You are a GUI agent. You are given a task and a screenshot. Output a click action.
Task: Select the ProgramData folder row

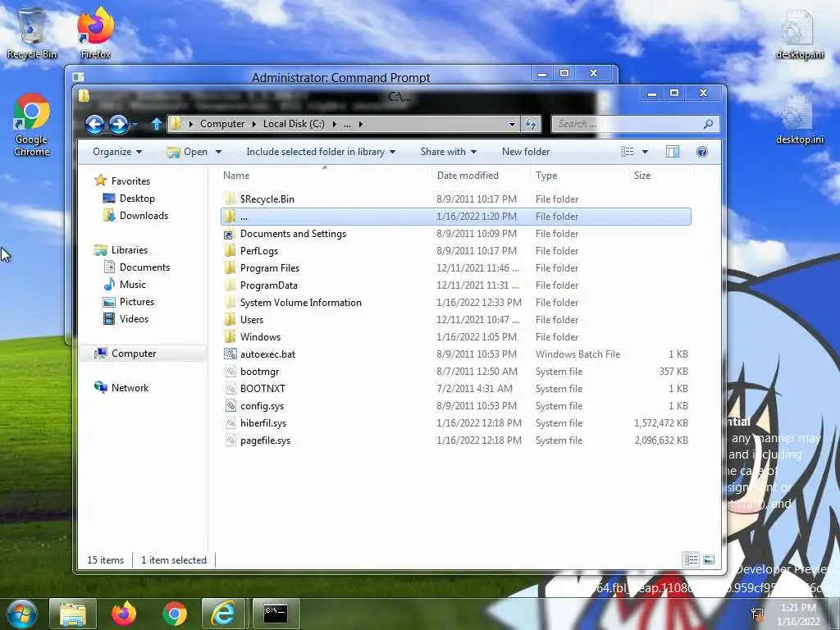point(456,285)
